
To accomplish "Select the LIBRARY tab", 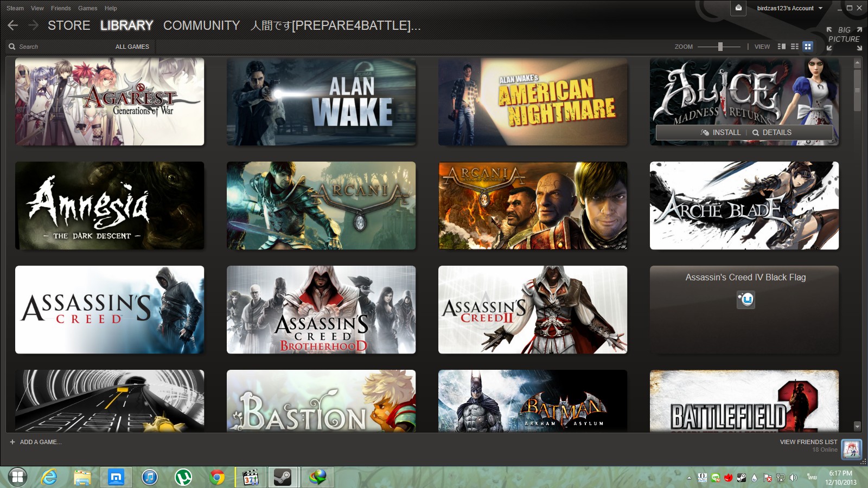I will (127, 25).
